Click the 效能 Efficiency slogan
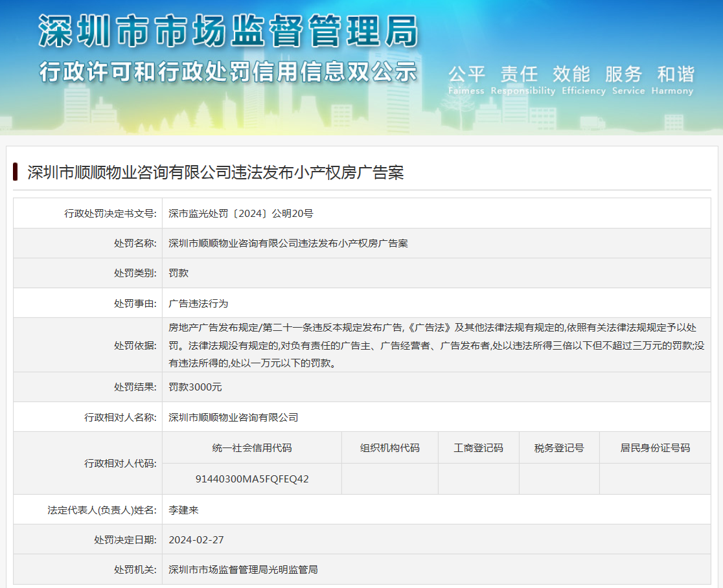723x588 pixels. pyautogui.click(x=583, y=80)
